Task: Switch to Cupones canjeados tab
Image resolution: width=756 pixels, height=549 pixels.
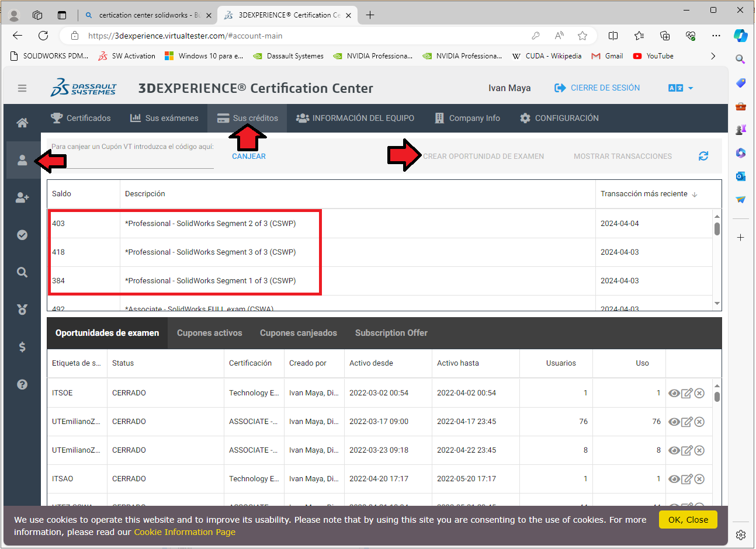Action: coord(299,333)
